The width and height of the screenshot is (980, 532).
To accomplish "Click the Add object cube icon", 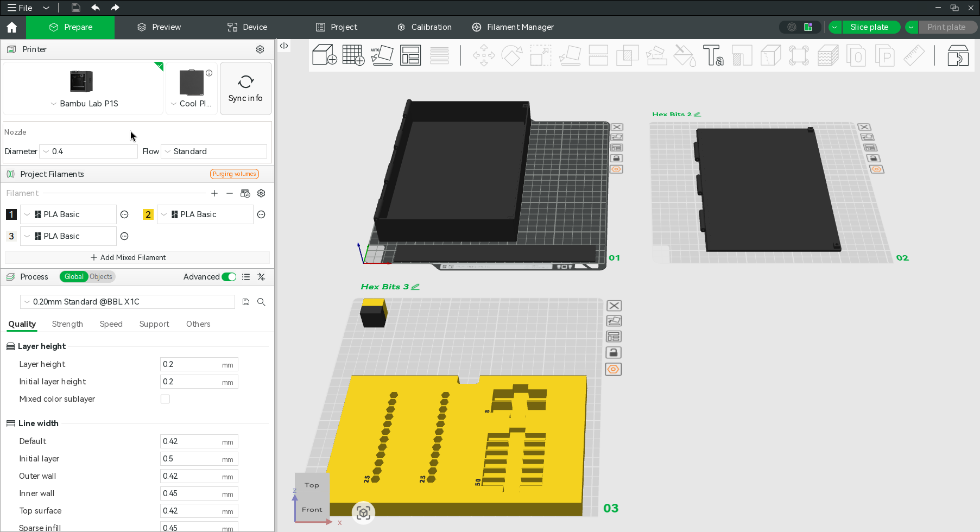I will tap(325, 55).
